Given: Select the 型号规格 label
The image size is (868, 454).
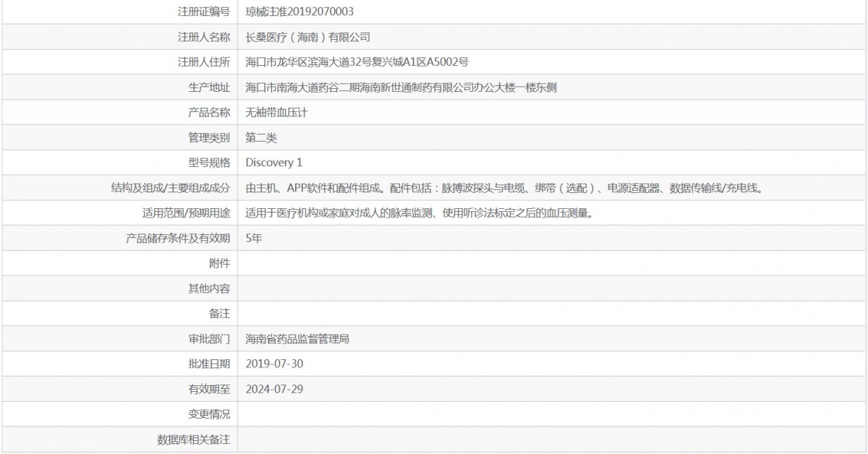Looking at the screenshot, I should 209,163.
